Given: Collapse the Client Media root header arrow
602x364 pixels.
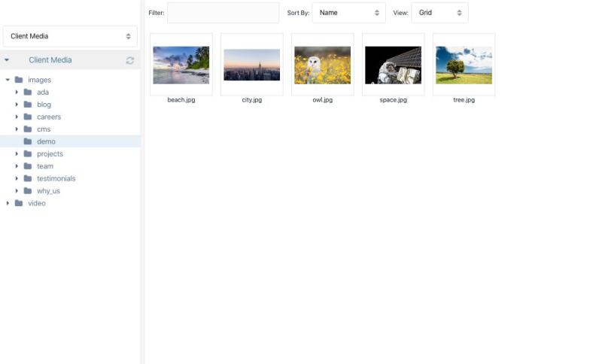Looking at the screenshot, I should 7,60.
